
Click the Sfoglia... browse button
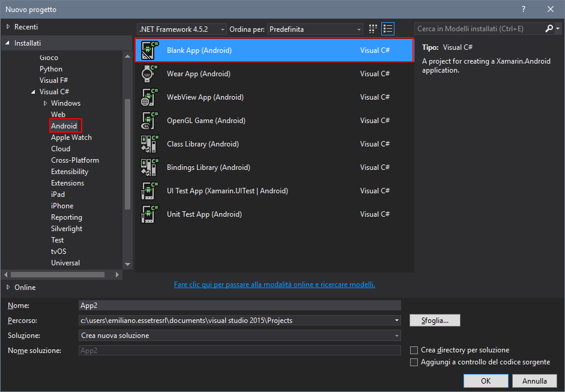click(x=435, y=321)
